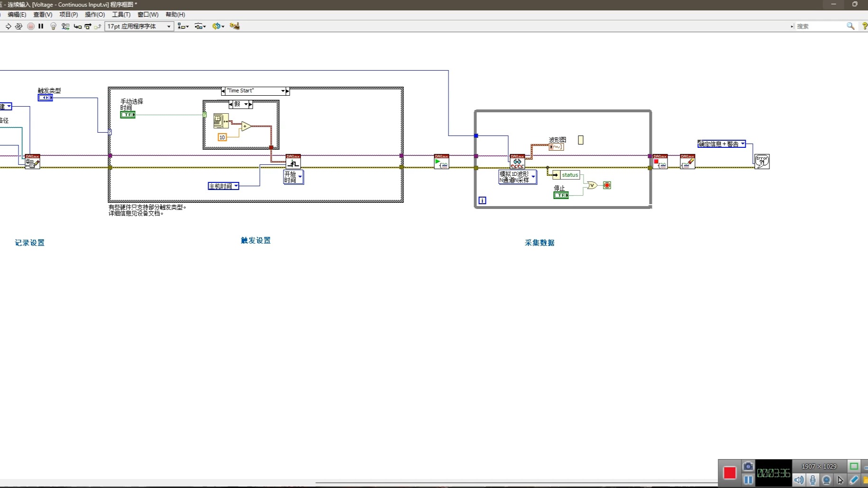Screen dimensions: 868x488
Task: Click the DAQmx Clear Task VI icon
Action: coord(687,162)
